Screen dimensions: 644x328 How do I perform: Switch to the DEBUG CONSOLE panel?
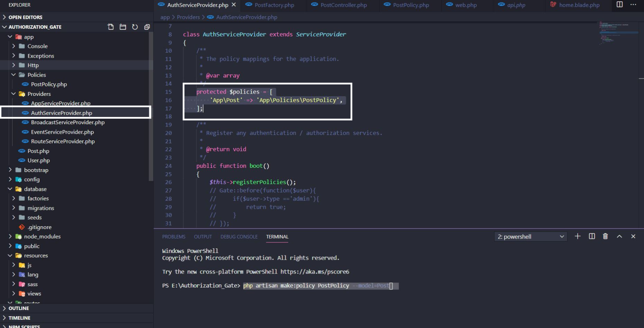[239, 236]
